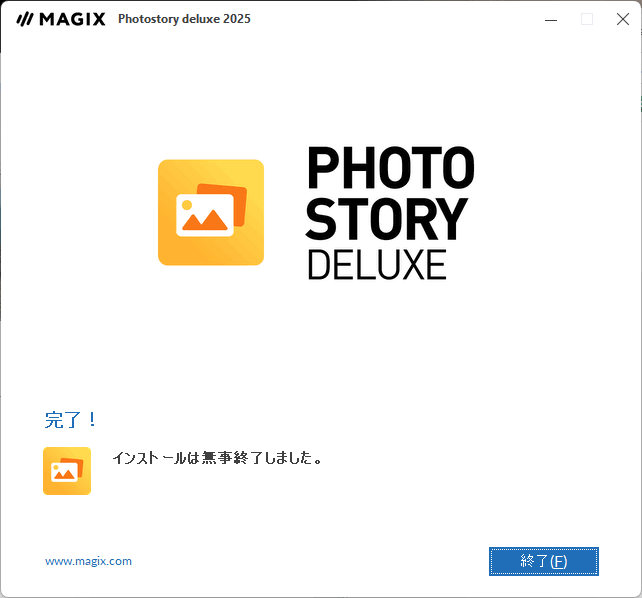Screen dimensions: 642x598
Task: Click the MAGIX logo in title bar
Action: click(61, 19)
